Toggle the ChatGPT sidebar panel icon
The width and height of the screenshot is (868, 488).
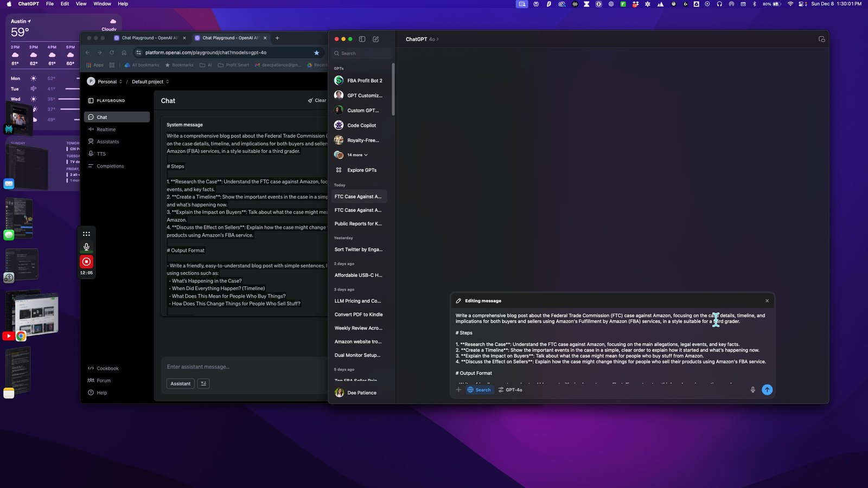(362, 39)
